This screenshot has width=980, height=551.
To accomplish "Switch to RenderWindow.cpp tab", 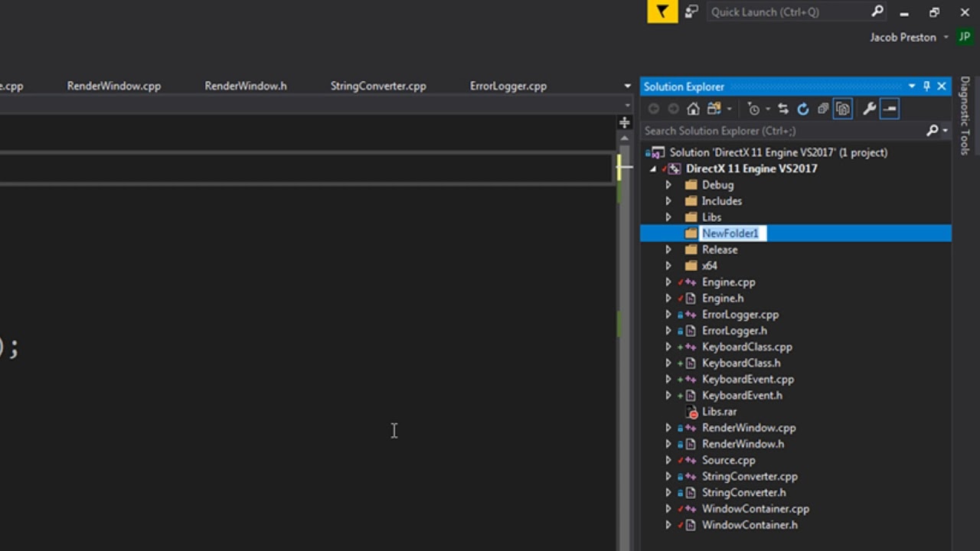I will (x=114, y=86).
